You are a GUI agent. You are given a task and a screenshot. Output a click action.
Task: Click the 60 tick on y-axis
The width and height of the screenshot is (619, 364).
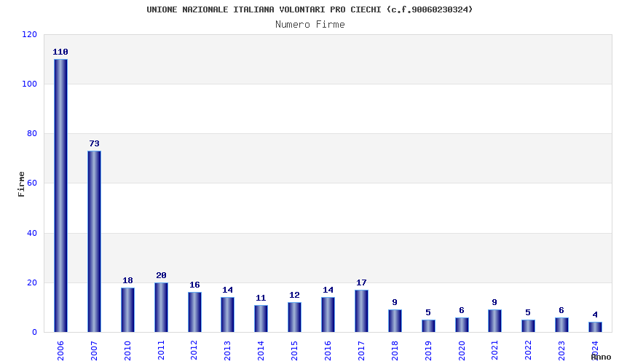(x=32, y=183)
